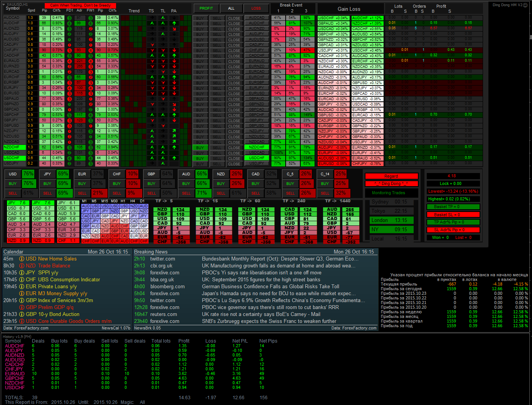
Task: Click the 'German Business Confidence Falls' headline
Action: (271, 287)
